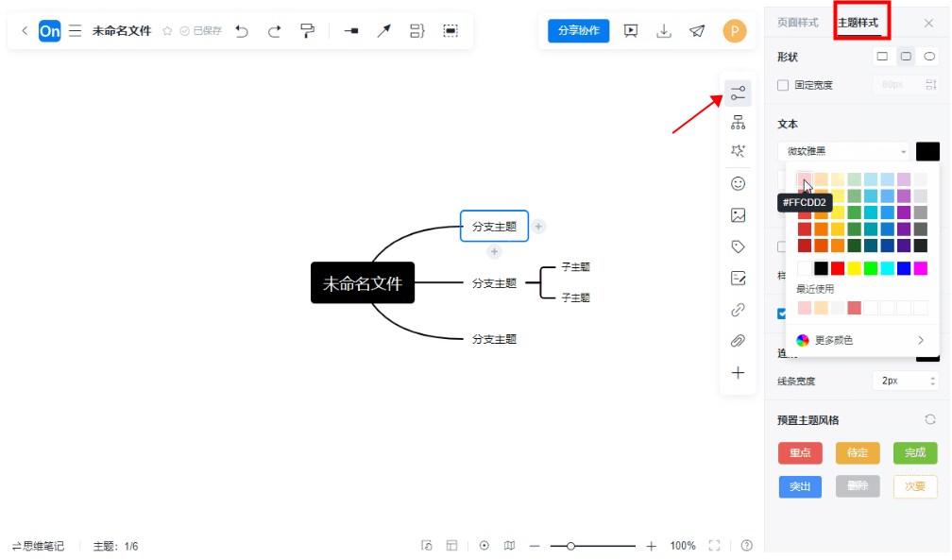
Task: Click the hyperlink icon in sidebar
Action: (738, 310)
